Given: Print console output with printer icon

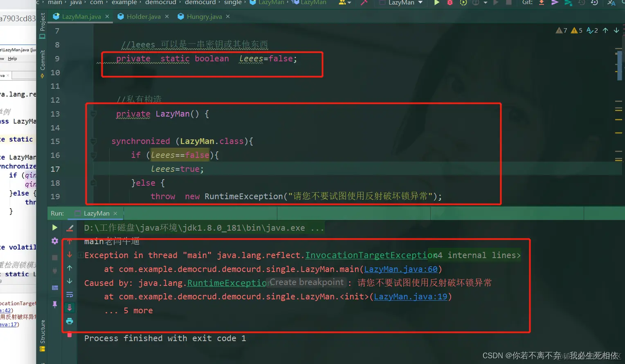Looking at the screenshot, I should pyautogui.click(x=70, y=321).
